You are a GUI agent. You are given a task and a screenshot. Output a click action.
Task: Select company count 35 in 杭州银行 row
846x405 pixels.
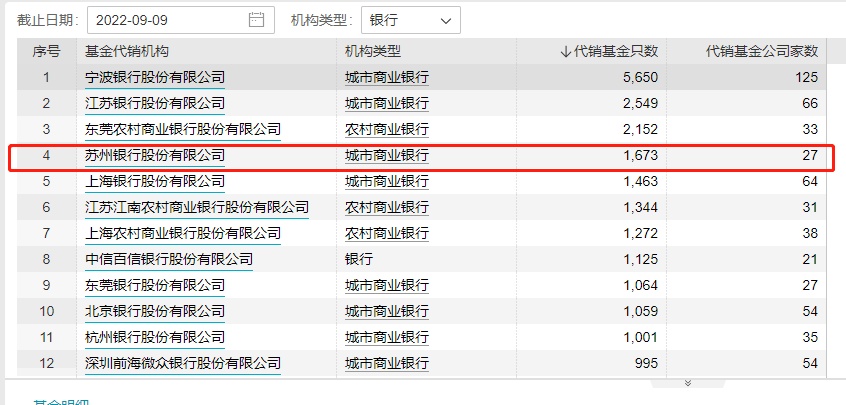coord(810,338)
